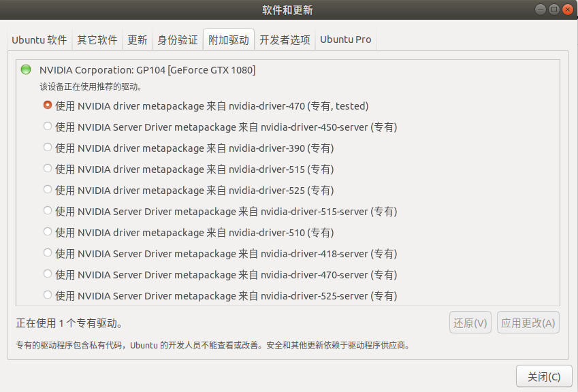
Task: Open the 身份验证 tab
Action: coord(178,39)
